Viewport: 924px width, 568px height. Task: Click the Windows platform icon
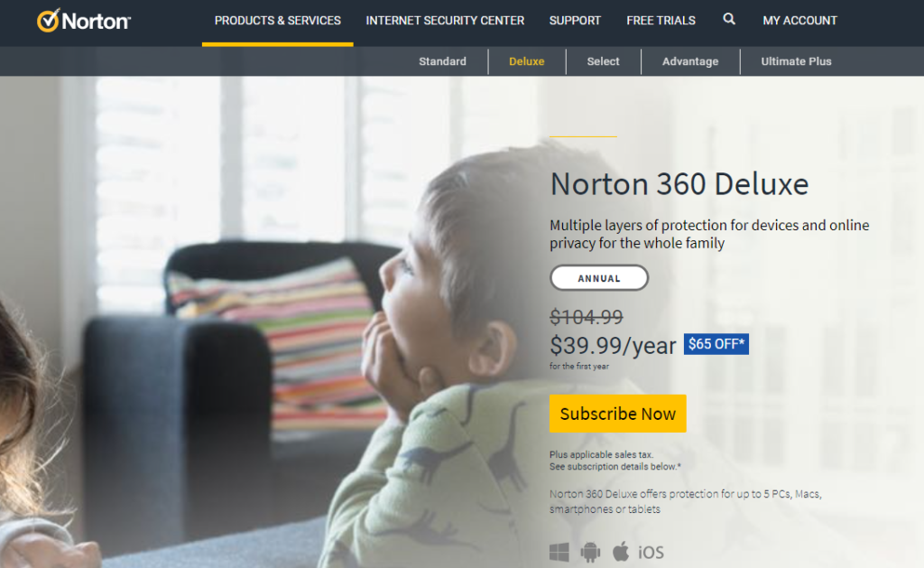click(x=559, y=552)
